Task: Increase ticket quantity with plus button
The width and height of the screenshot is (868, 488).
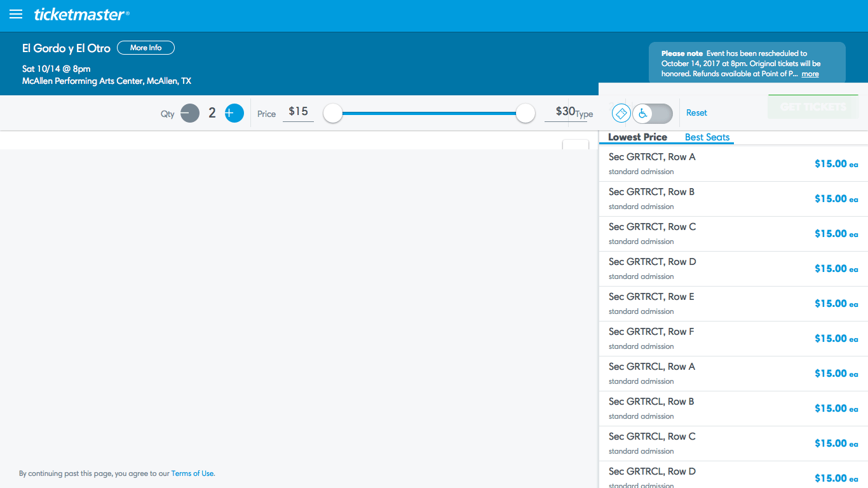Action: click(234, 113)
